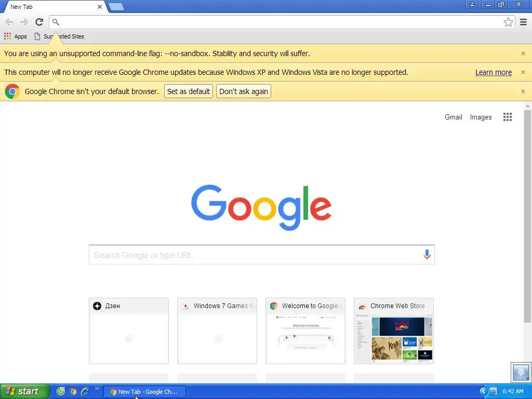
Task: Open the Chrome Web Store tile
Action: point(394,331)
